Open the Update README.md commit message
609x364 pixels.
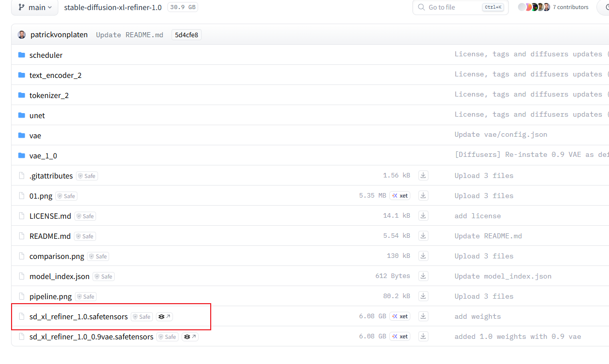tap(130, 35)
